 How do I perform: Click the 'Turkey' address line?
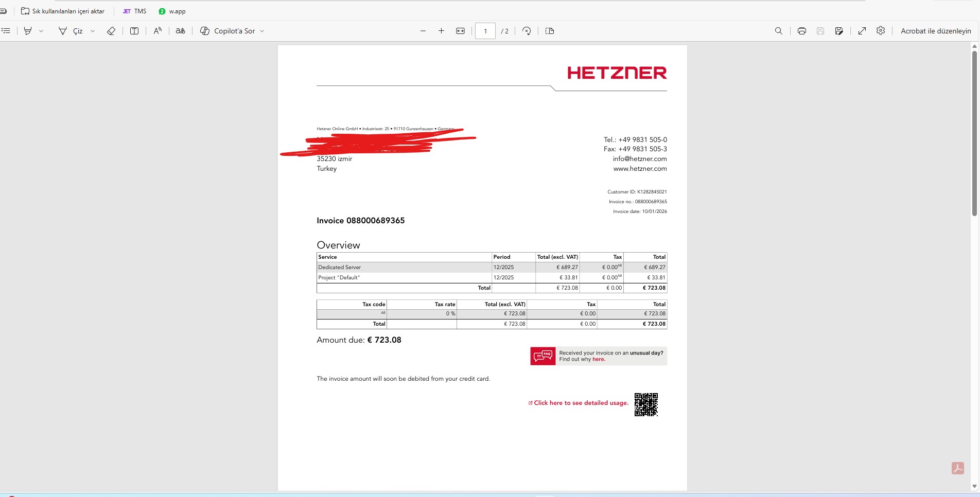click(327, 169)
